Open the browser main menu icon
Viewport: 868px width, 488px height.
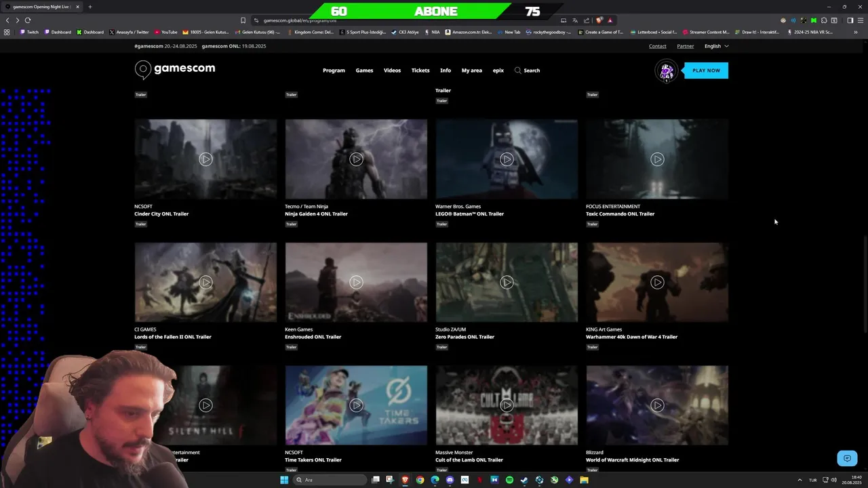tap(860, 20)
